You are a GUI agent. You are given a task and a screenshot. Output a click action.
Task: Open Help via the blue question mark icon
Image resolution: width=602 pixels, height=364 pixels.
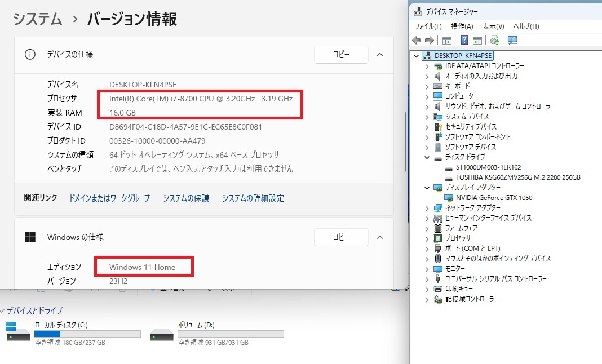(464, 41)
